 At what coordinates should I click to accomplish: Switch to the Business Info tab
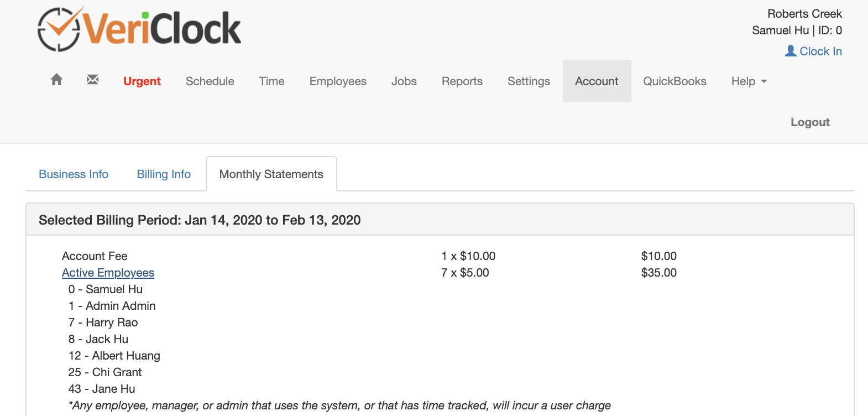point(74,174)
